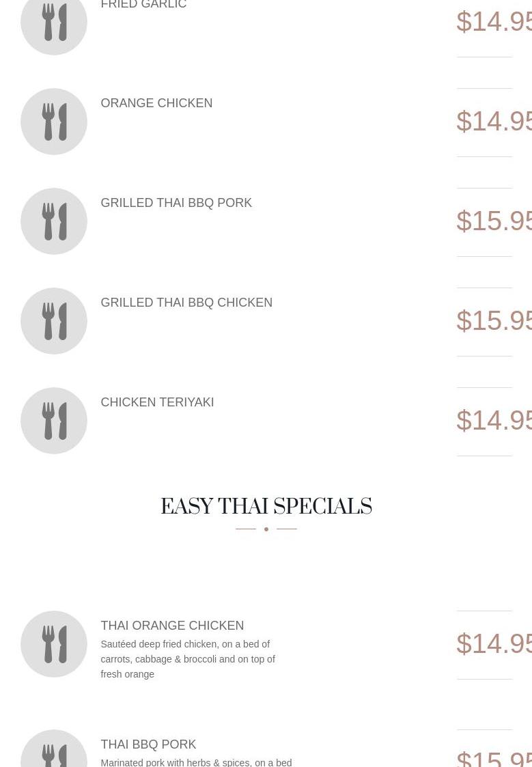Click the Orange Chicken item title
This screenshot has height=767, width=532.
[156, 103]
